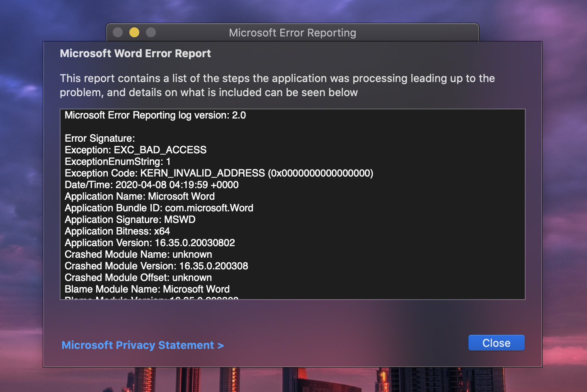Select the Application Bundle ID line

coord(159,208)
